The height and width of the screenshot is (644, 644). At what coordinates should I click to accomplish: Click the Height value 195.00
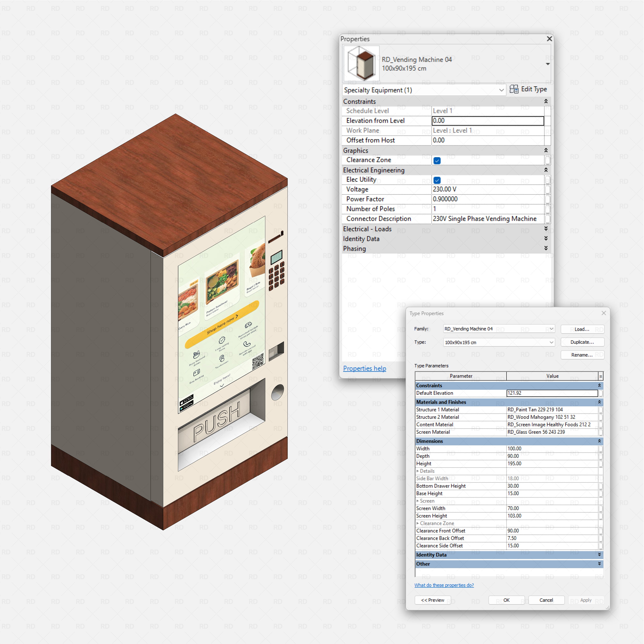pyautogui.click(x=552, y=464)
